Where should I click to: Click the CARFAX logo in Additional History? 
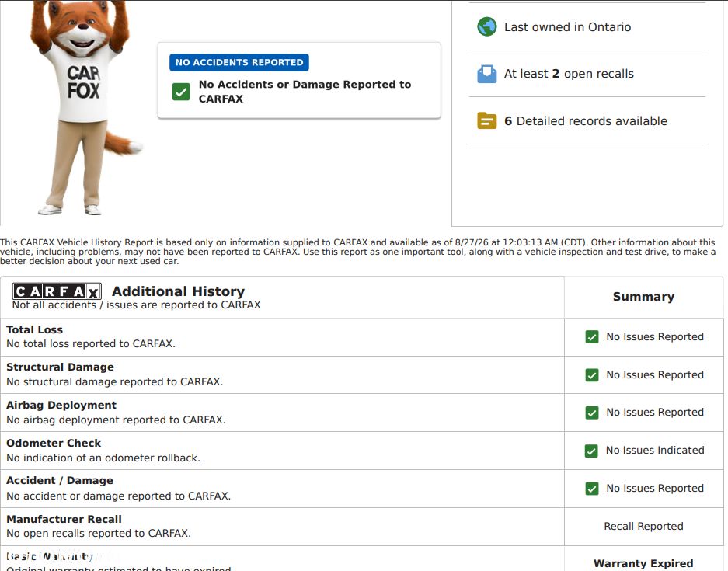pos(57,291)
